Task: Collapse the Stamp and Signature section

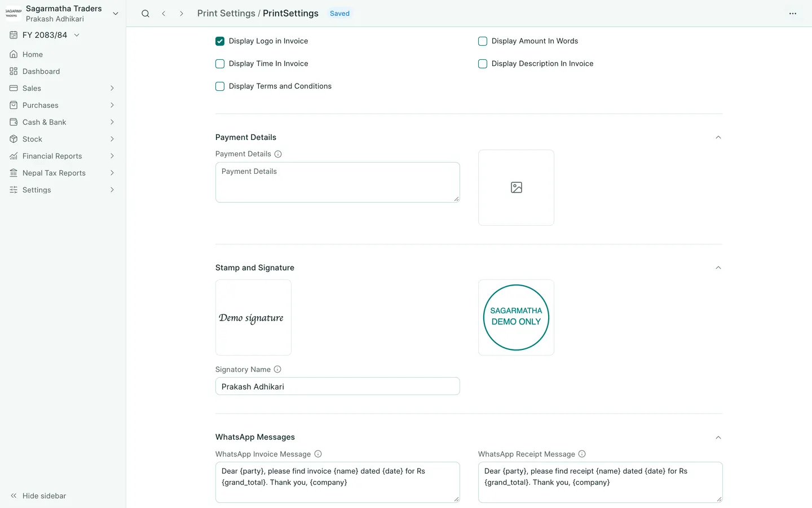Action: [718, 268]
